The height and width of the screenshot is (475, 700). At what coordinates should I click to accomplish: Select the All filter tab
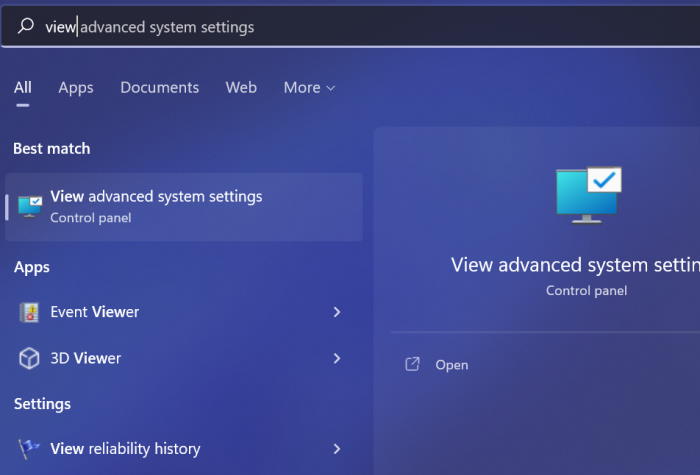coord(23,88)
